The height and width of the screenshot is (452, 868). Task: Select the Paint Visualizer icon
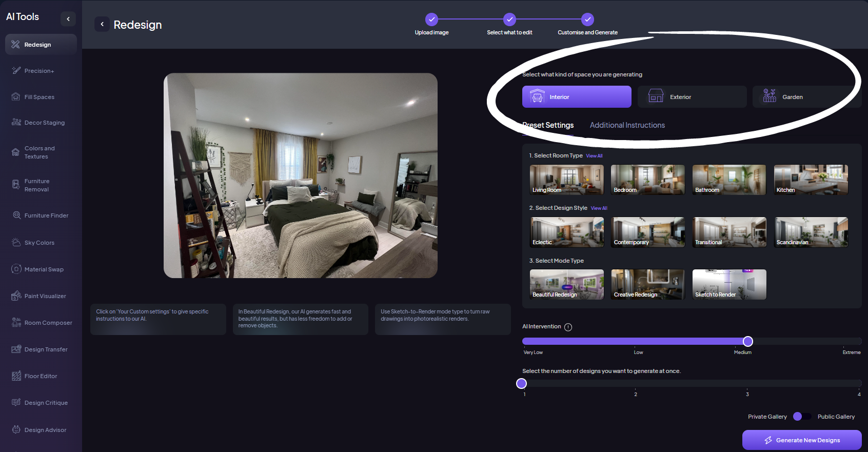(16, 296)
